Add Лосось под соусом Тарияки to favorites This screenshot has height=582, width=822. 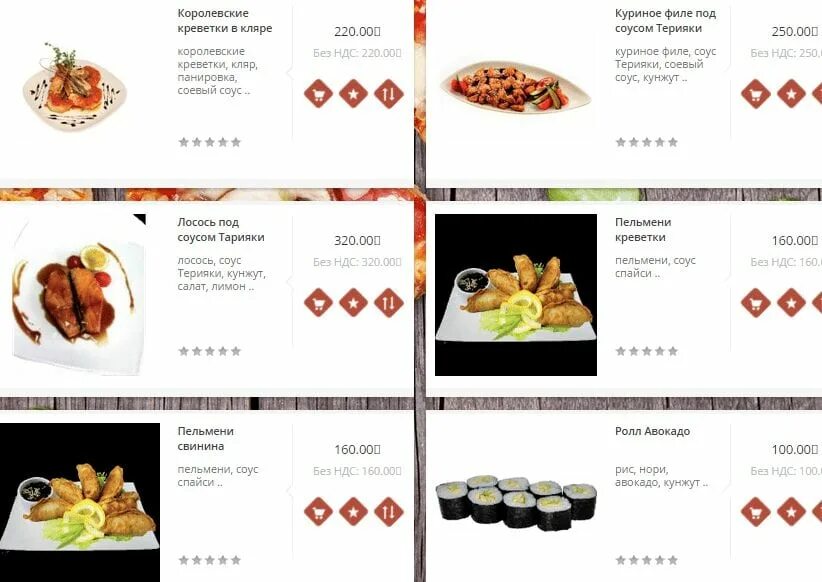click(353, 303)
